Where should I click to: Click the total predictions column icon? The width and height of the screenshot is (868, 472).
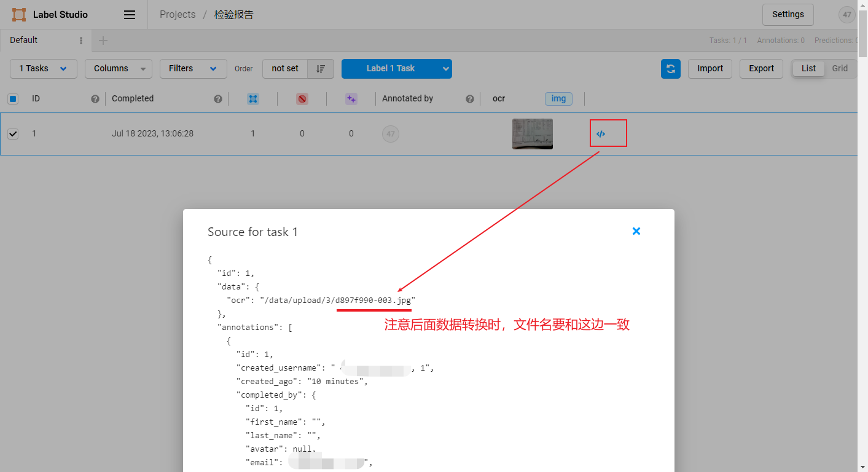click(x=351, y=98)
